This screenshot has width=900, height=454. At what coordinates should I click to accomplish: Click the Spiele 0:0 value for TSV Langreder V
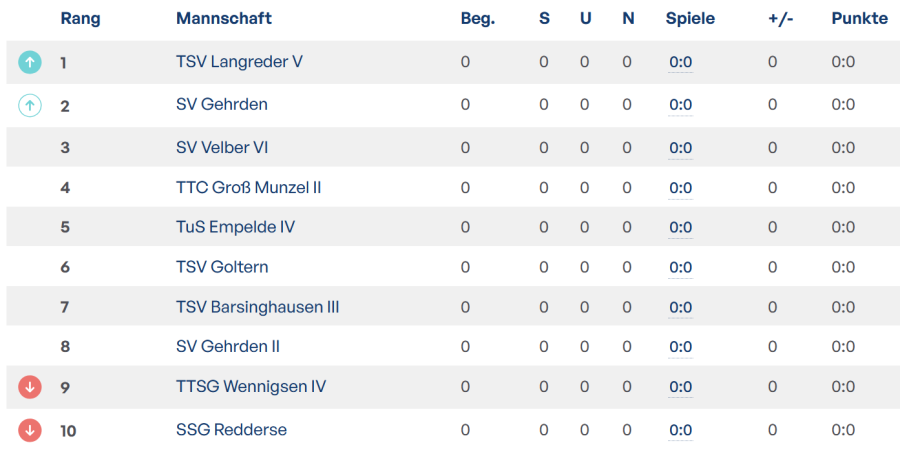coord(681,62)
